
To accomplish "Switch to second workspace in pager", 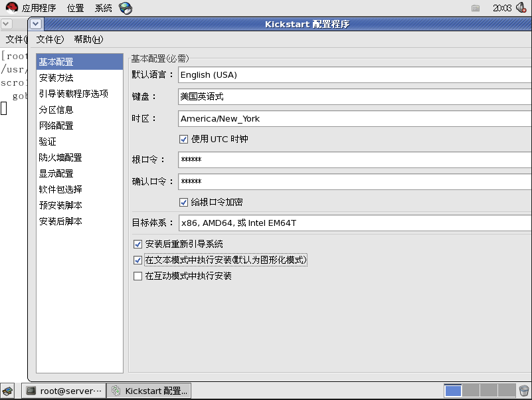I will (471, 391).
